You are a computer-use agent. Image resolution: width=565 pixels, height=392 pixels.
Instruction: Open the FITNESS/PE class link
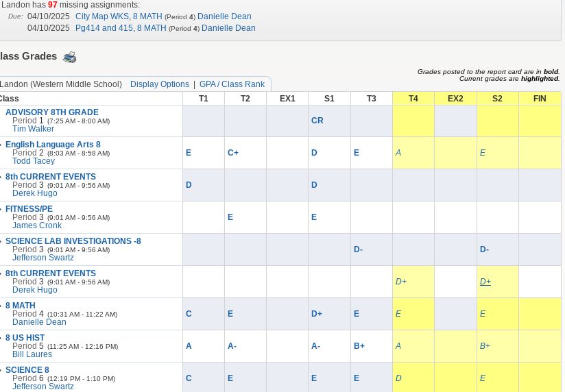(29, 209)
